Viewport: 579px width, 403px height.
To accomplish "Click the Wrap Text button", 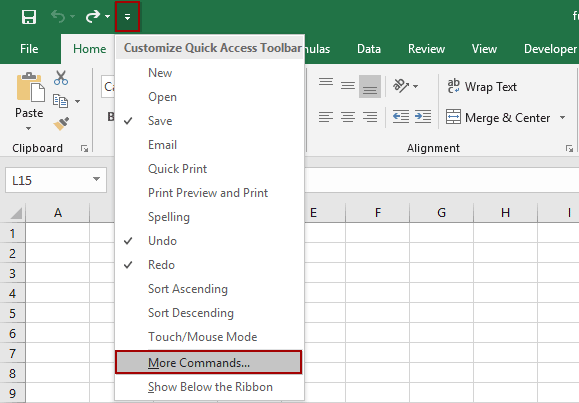I will [482, 86].
